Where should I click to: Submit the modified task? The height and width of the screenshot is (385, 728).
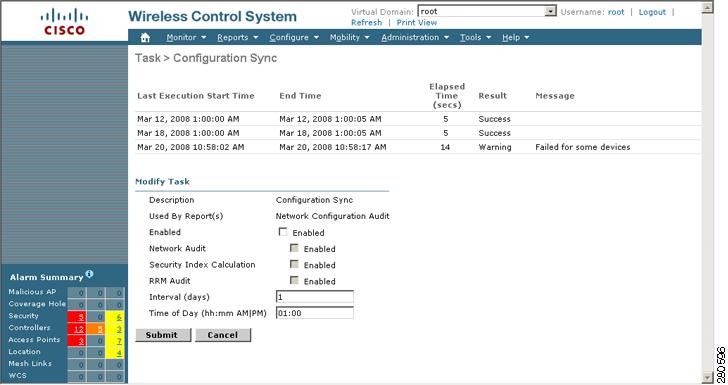(x=163, y=335)
